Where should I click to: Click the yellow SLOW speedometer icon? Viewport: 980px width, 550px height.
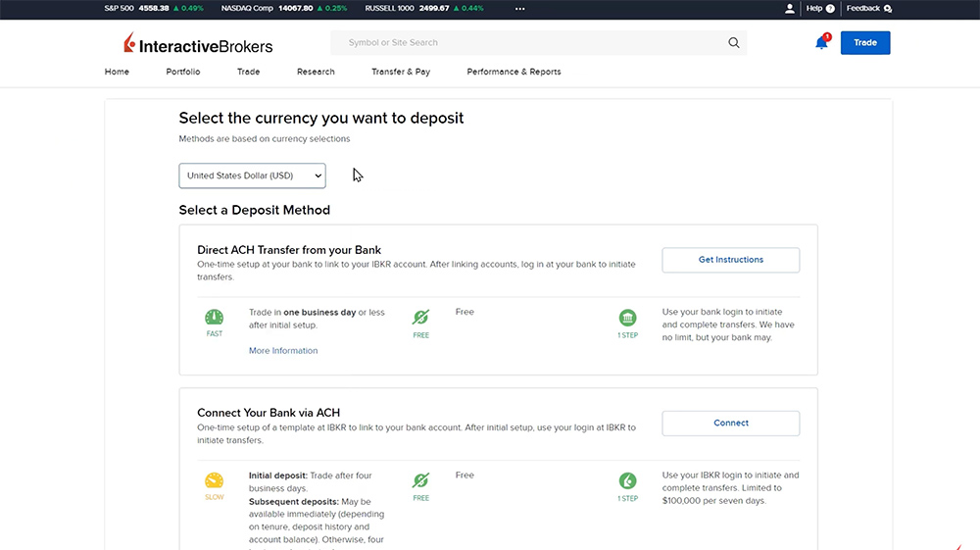click(214, 481)
